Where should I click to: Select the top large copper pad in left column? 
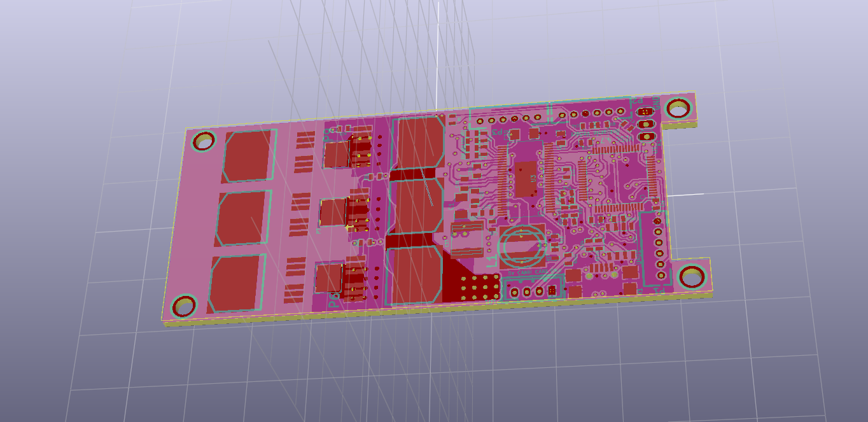click(x=249, y=155)
